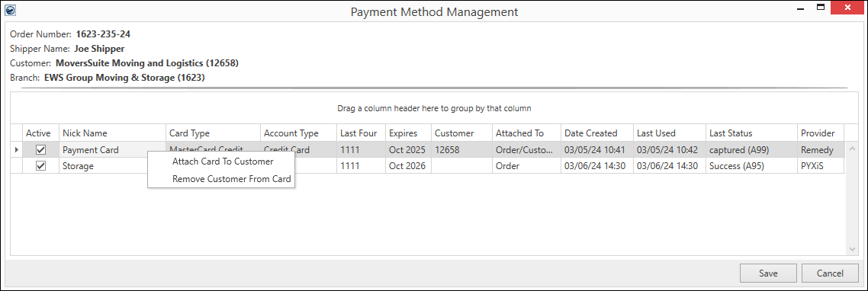Sort by the Provider column header
Viewport: 868px width, 291px height.
821,133
